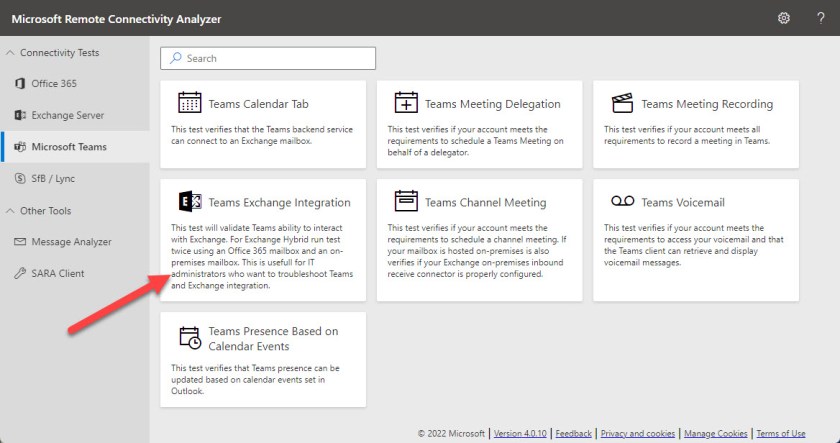The height and width of the screenshot is (443, 840).
Task: Click the Microsoft Remote Connectivity Analyzer title
Action: tap(116, 19)
